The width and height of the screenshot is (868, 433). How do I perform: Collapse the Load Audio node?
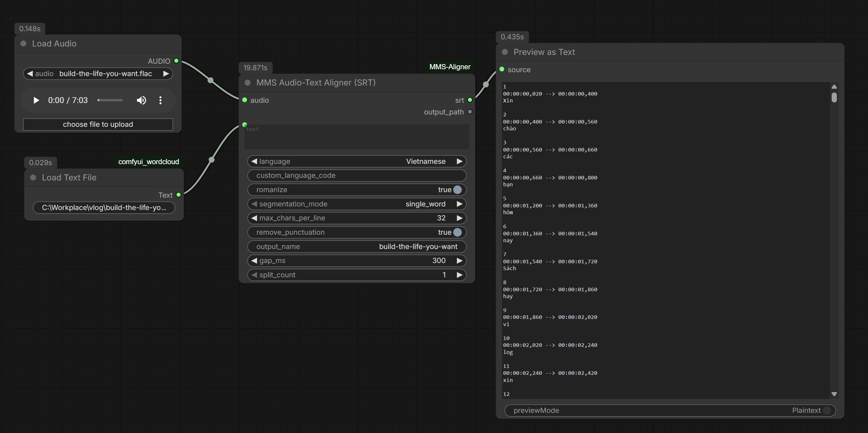click(x=24, y=44)
